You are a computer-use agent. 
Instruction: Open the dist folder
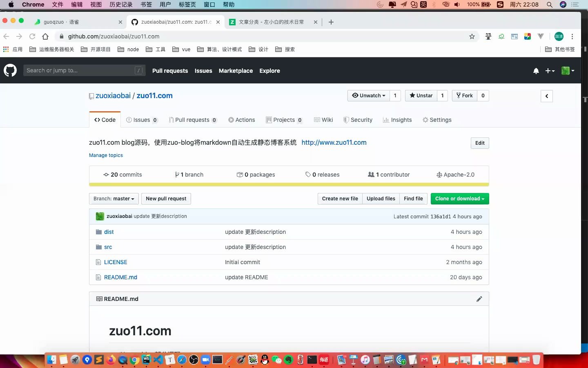click(x=109, y=232)
